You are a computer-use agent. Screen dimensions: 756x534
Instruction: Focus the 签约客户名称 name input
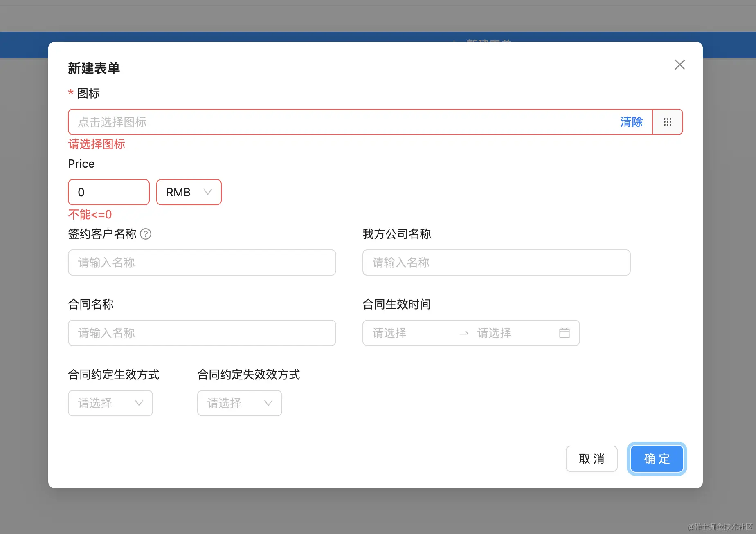pyautogui.click(x=202, y=263)
